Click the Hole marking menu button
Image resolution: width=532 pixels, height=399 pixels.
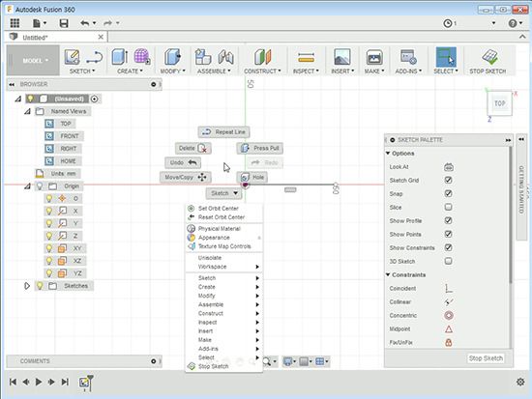pos(252,177)
